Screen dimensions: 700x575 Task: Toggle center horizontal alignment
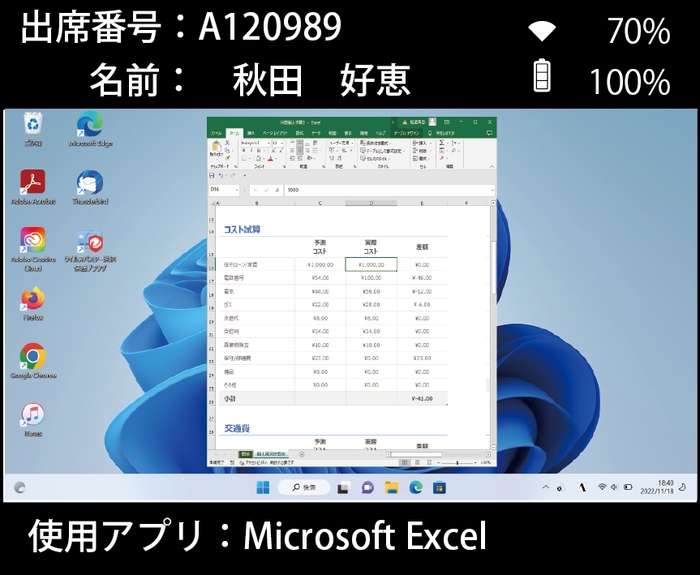click(x=300, y=150)
